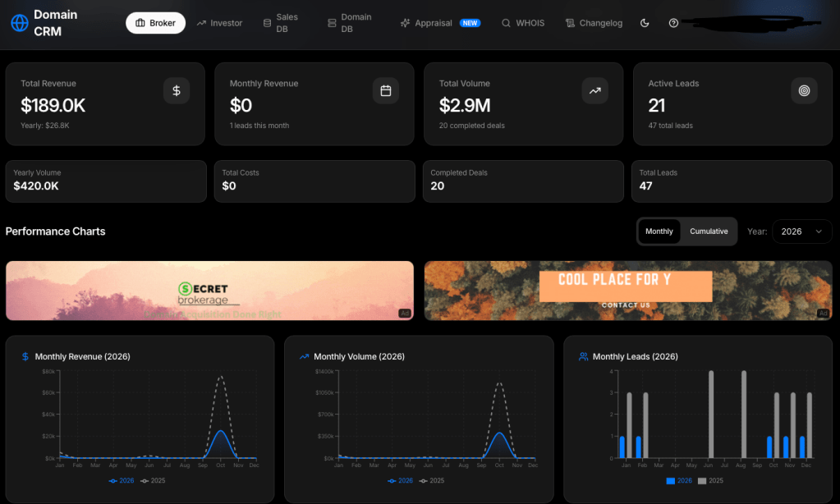The width and height of the screenshot is (840, 504).
Task: Click the trending arrow icon on Total Volume
Action: click(x=595, y=90)
